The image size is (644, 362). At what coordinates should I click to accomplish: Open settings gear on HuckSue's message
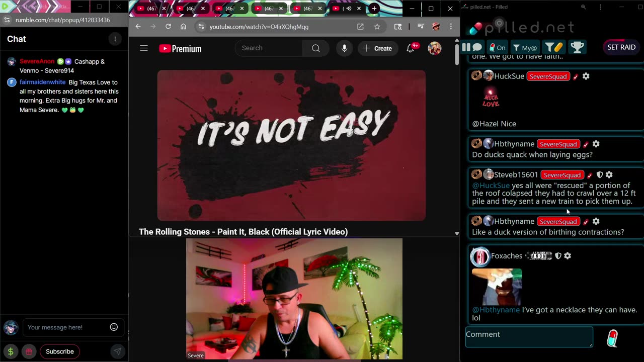pos(586,76)
